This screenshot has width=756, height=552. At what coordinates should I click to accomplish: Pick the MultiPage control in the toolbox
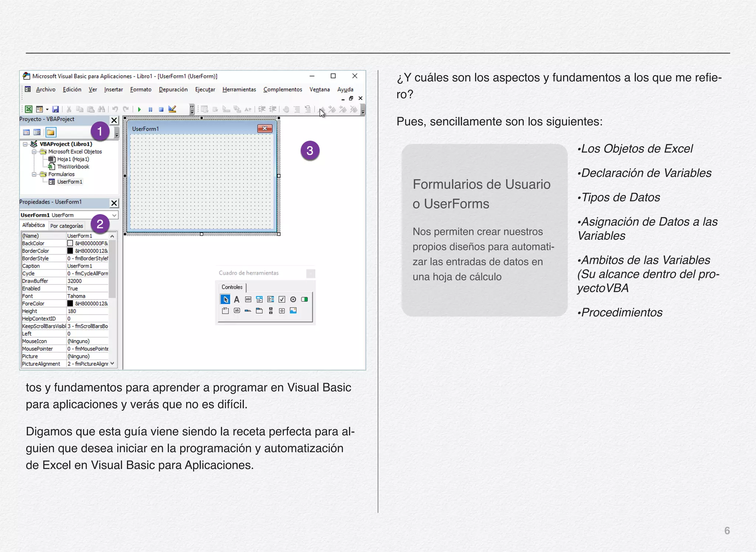[259, 311]
